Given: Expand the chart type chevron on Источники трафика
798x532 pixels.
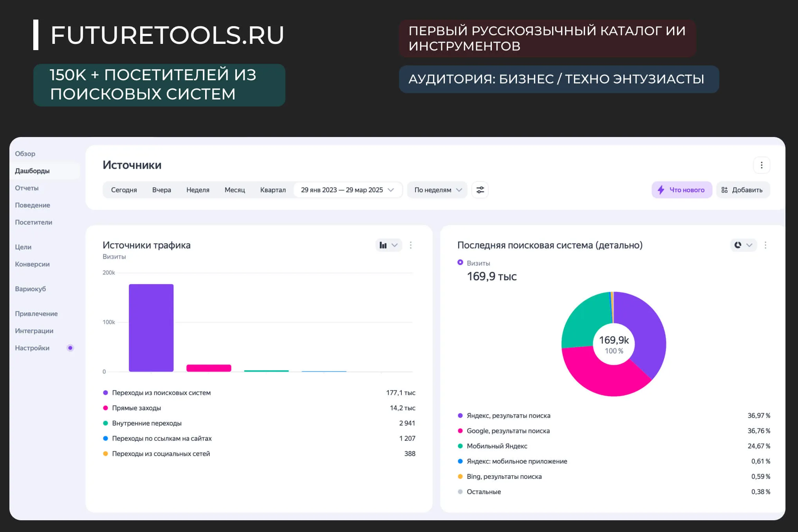Looking at the screenshot, I should (x=394, y=245).
